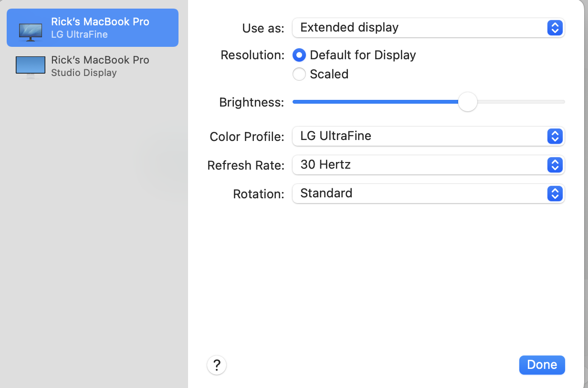Open the 30 Hertz refresh rate dropdown
Screen dimensions: 588x388
point(429,165)
